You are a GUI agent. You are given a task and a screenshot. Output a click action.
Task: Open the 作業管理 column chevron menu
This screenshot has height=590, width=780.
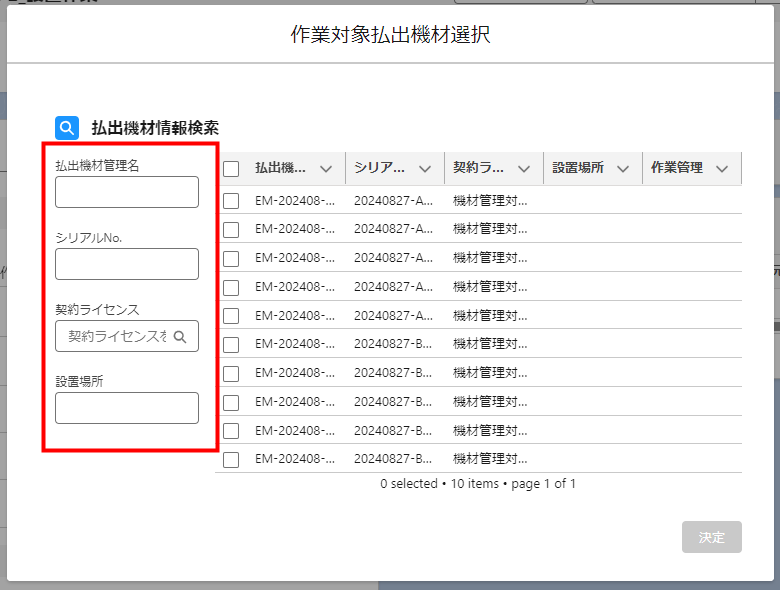722,169
